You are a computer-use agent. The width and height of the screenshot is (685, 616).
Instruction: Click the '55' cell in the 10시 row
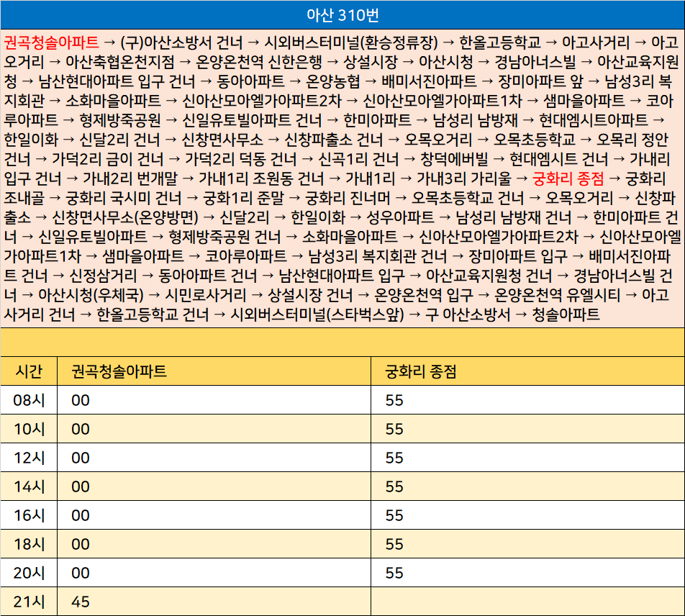(x=527, y=429)
